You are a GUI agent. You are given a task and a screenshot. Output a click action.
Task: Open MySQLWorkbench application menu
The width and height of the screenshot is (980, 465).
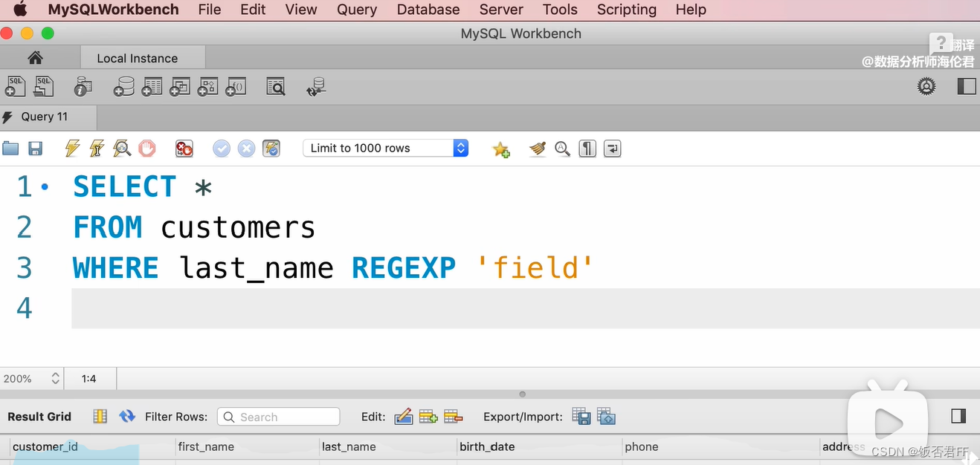pos(113,10)
